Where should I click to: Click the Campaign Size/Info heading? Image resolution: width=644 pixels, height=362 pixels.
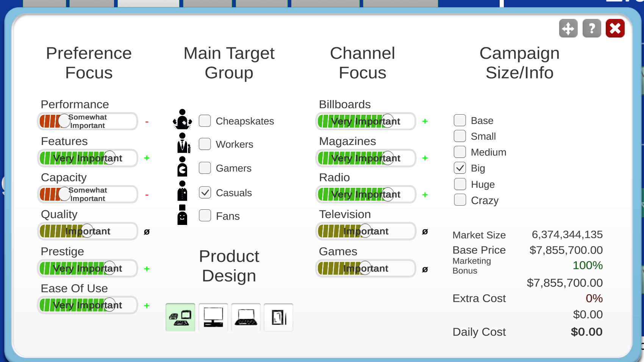519,63
